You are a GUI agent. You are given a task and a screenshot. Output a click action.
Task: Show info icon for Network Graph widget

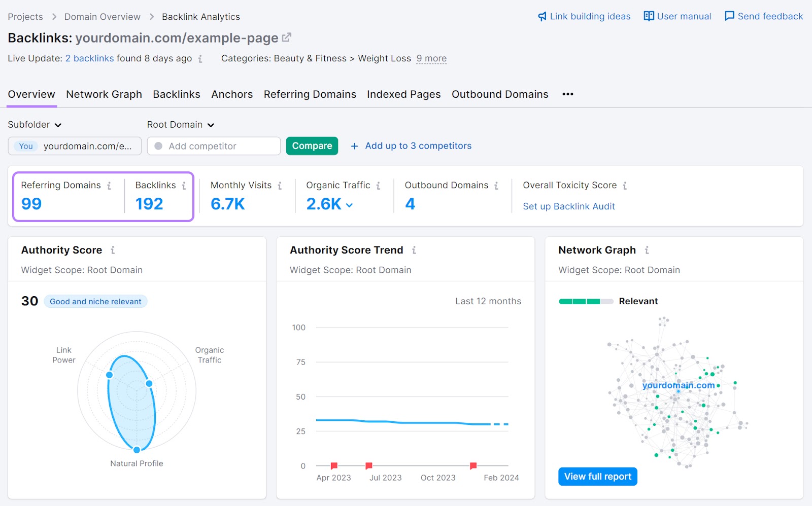point(647,250)
